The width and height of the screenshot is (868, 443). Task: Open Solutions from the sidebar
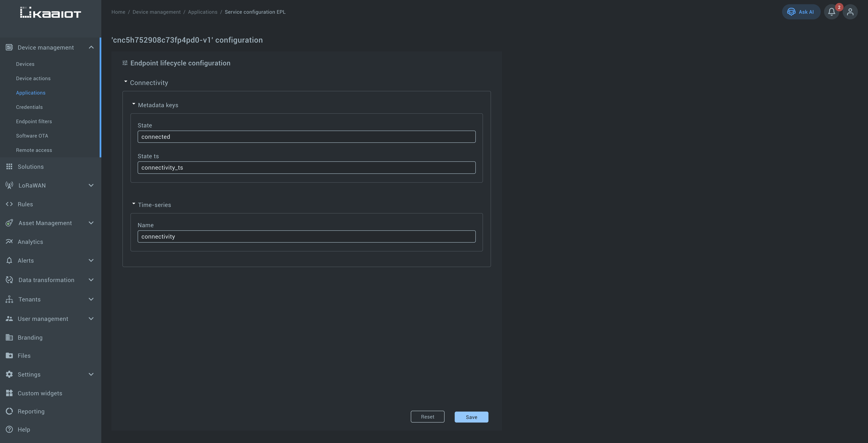coord(30,167)
